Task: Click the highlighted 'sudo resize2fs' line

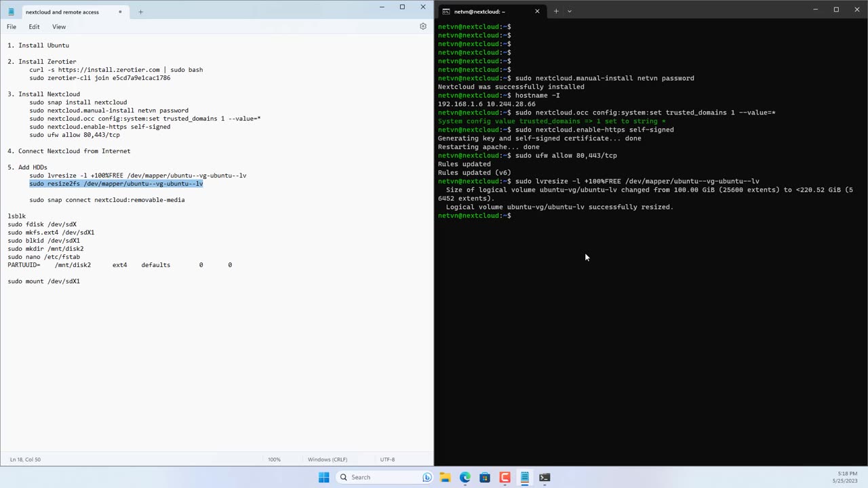Action: [116, 184]
